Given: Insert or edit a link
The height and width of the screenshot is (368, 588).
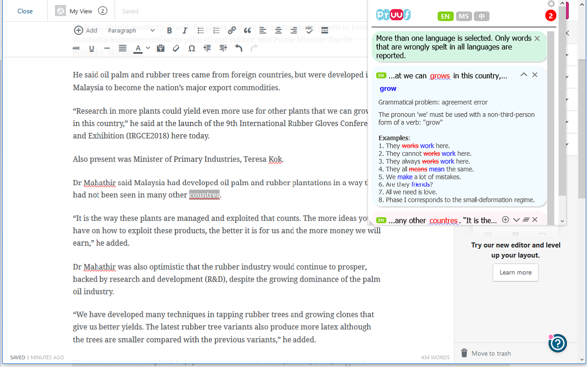Looking at the screenshot, I should 232,31.
